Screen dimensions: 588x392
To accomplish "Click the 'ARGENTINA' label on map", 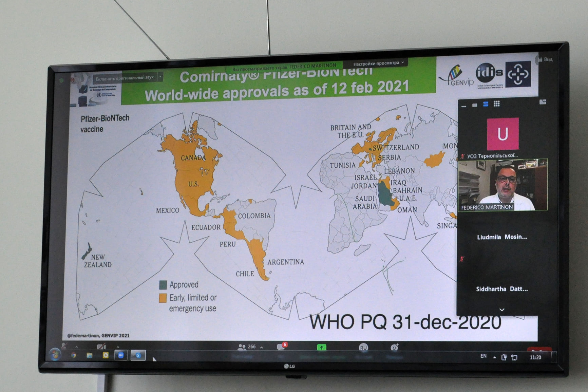I will click(286, 262).
